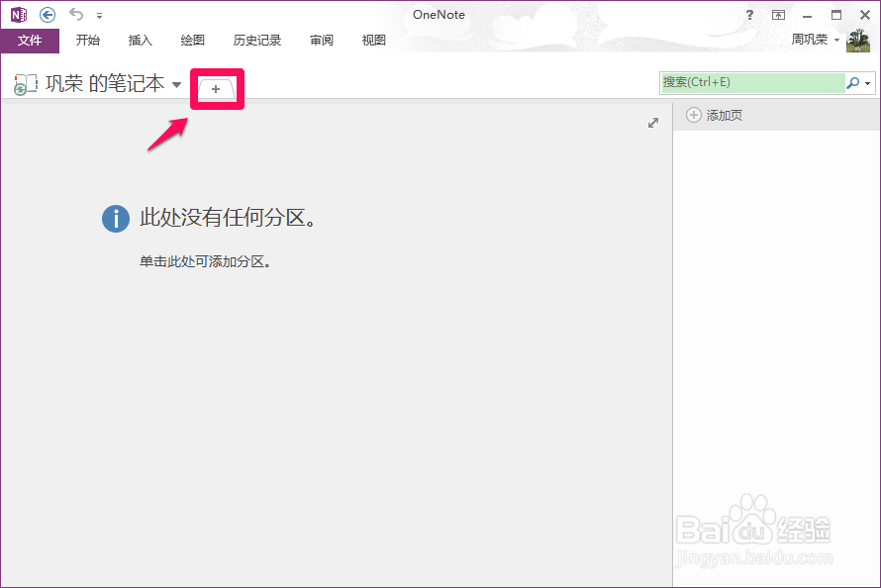Go back with the blue back arrow
The width and height of the screenshot is (881, 588).
click(48, 15)
